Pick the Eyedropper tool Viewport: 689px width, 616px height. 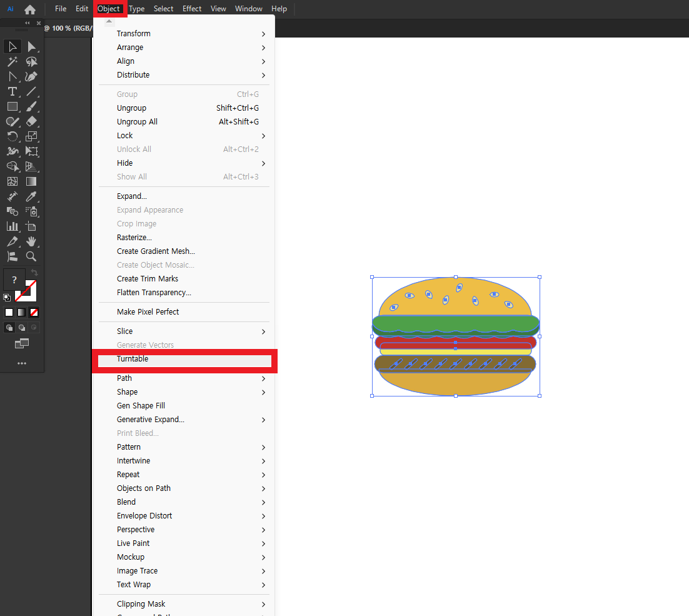pos(31,196)
